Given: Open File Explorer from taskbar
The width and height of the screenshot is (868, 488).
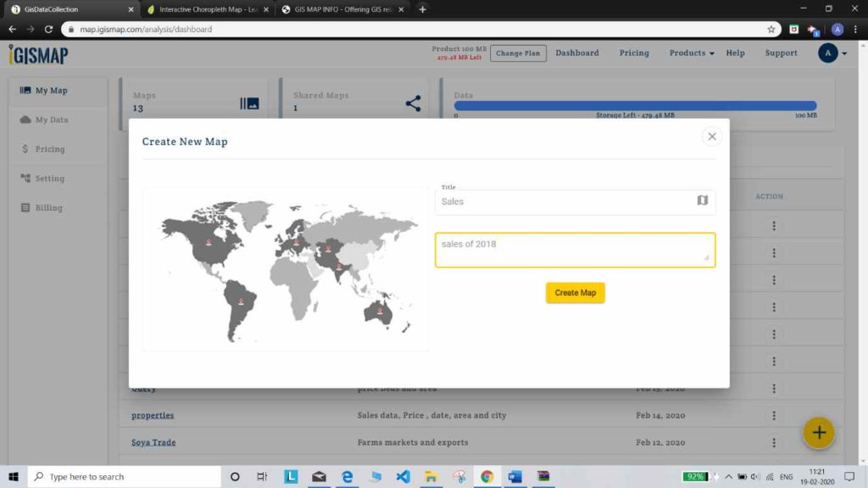Looking at the screenshot, I should click(x=431, y=476).
